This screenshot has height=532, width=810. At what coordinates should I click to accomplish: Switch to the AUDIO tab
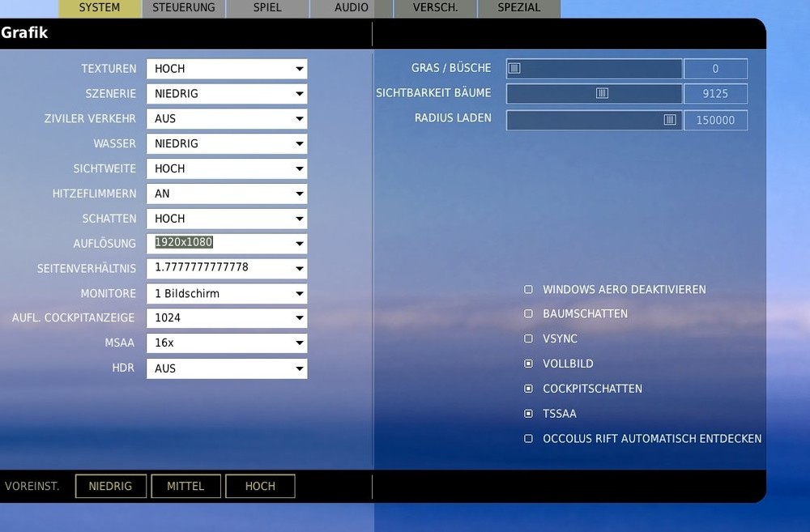pyautogui.click(x=352, y=8)
